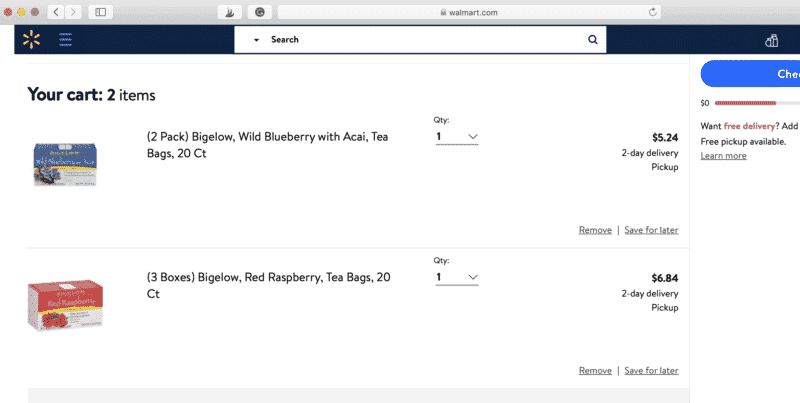The image size is (800, 403).
Task: Remove the Wild Blueberry tea item
Action: pos(595,230)
